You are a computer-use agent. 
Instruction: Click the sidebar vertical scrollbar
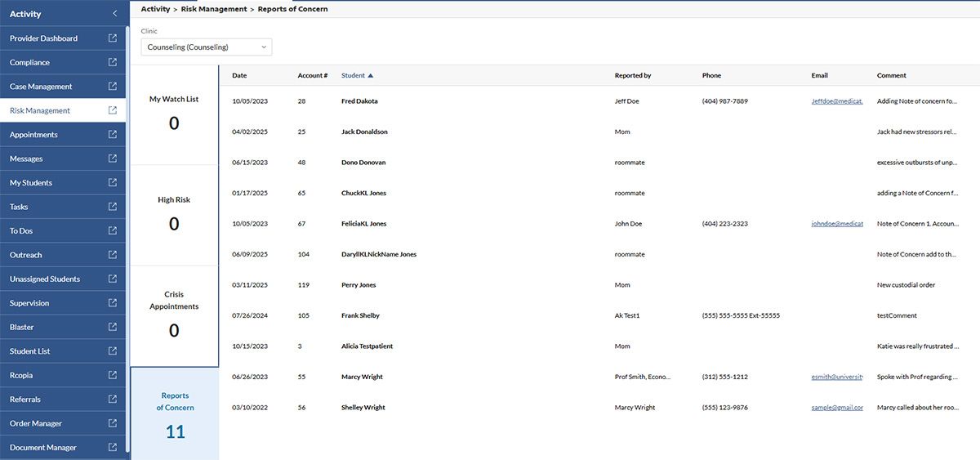(x=128, y=245)
